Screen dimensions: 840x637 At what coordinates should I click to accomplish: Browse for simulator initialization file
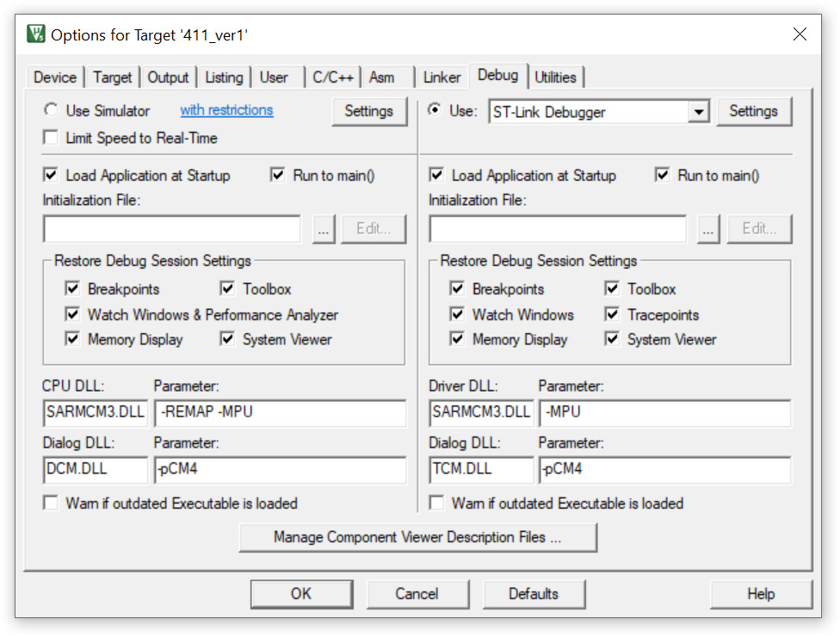coord(324,229)
